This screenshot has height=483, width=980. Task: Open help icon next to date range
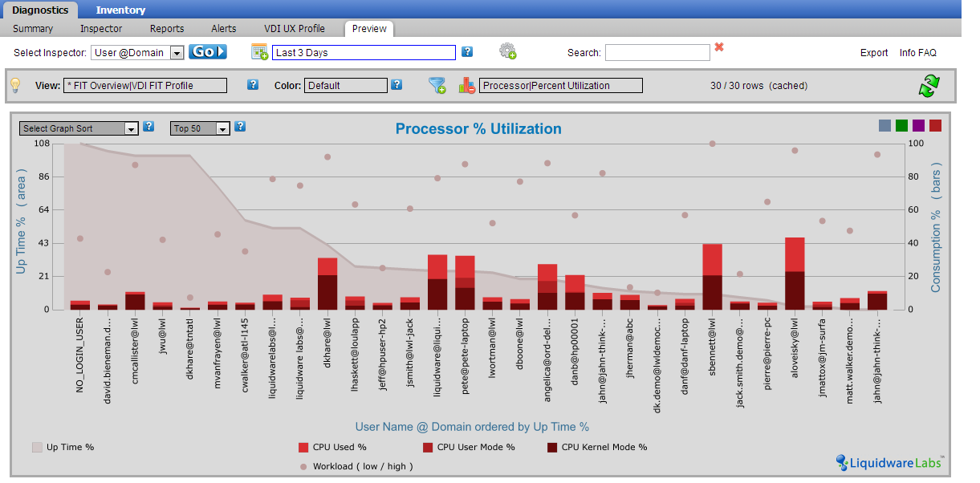[x=467, y=52]
